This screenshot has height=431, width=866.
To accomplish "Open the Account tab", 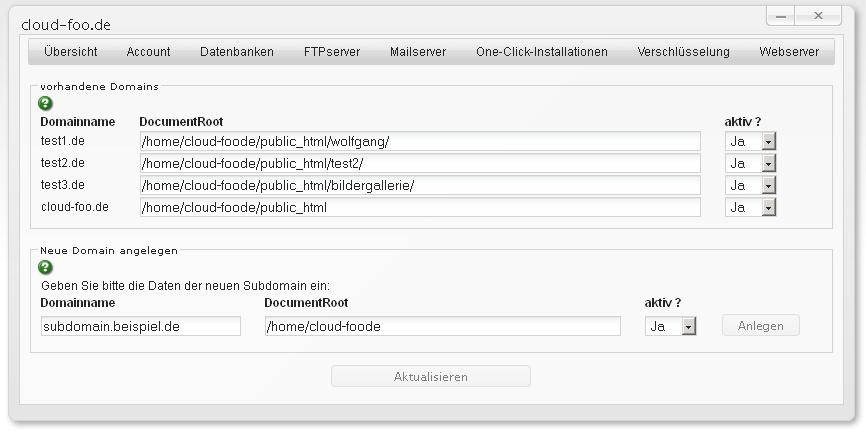I will [148, 52].
